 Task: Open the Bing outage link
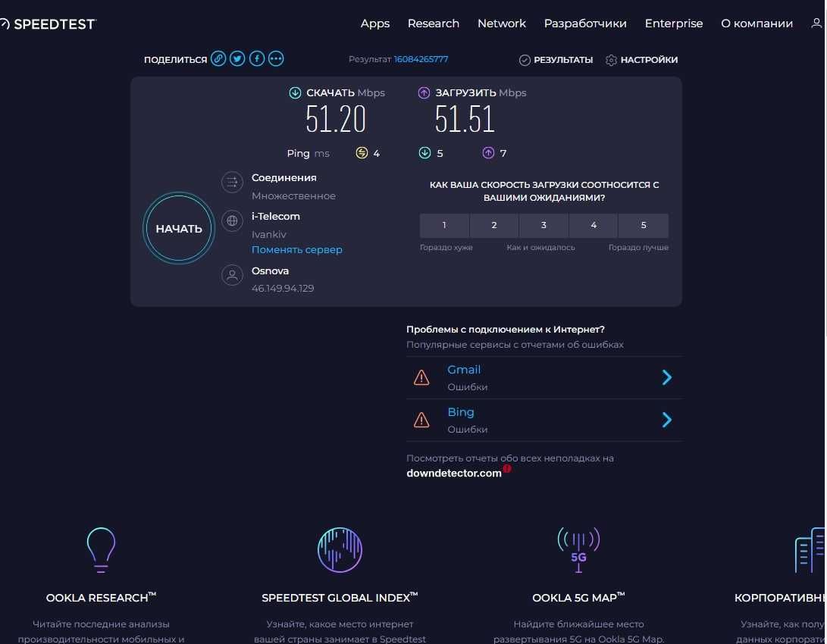[461, 412]
